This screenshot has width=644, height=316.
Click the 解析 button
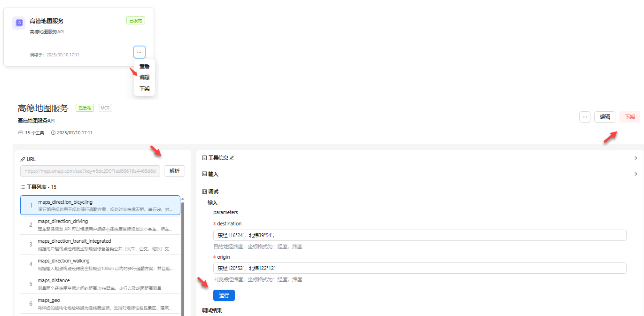[174, 171]
